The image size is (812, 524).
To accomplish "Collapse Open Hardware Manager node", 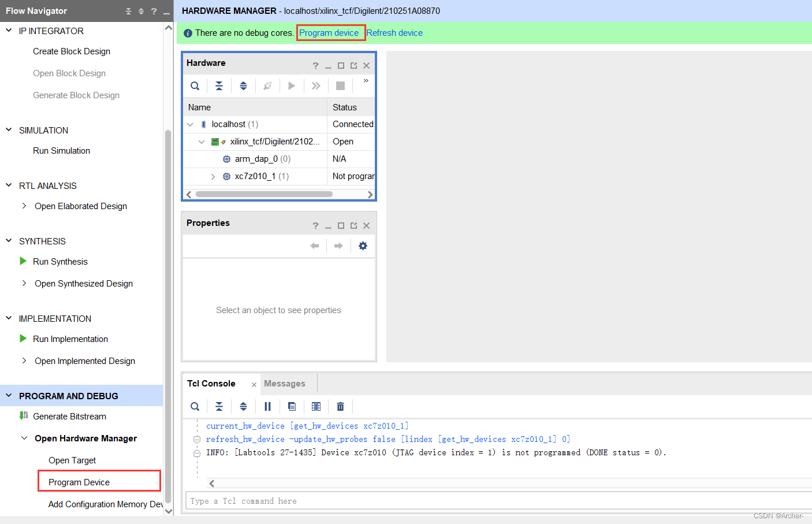I will click(x=24, y=438).
